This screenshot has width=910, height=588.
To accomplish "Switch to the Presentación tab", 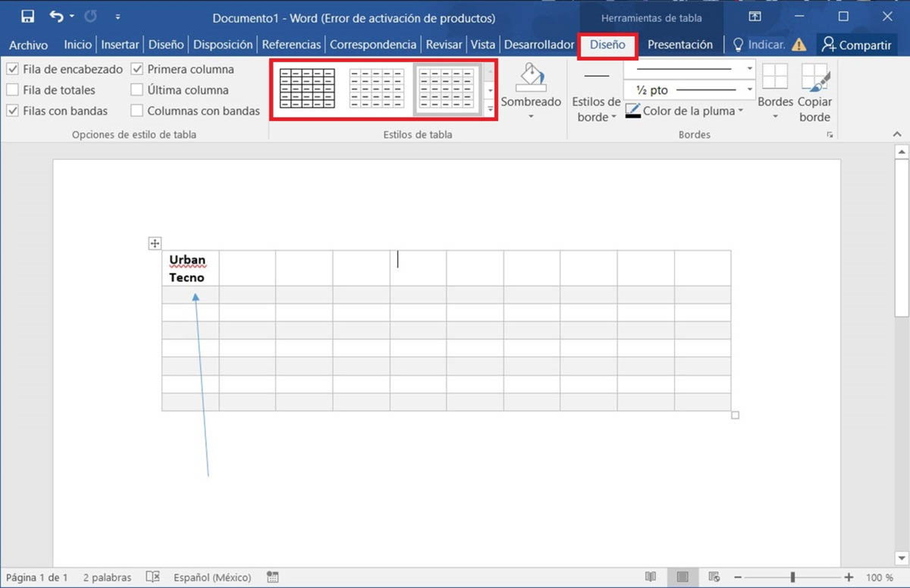I will click(x=679, y=45).
